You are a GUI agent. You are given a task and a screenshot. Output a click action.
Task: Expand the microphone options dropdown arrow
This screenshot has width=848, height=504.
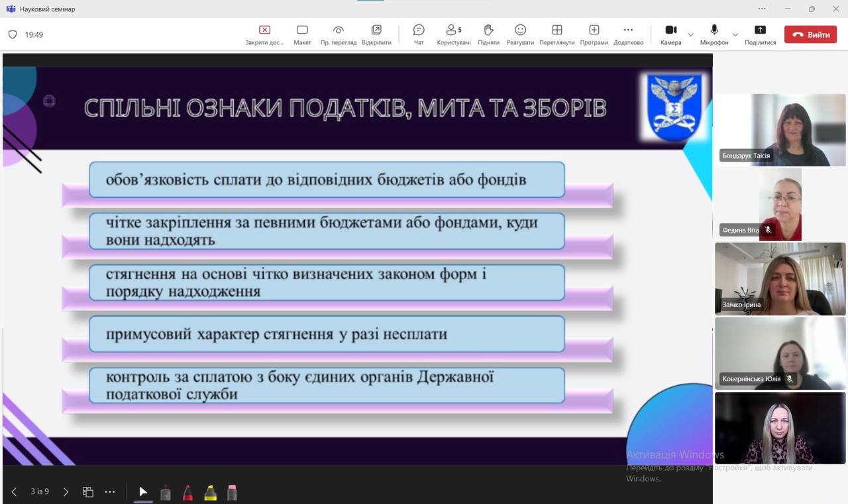click(735, 34)
